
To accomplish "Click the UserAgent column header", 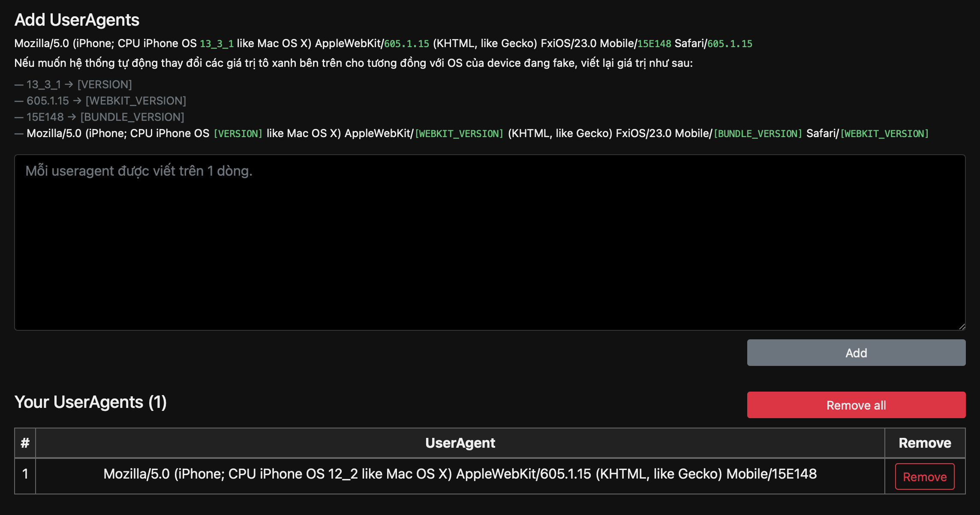I will (x=460, y=443).
